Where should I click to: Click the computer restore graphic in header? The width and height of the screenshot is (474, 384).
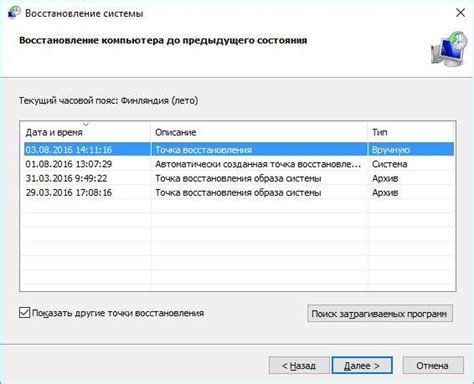pos(449,49)
